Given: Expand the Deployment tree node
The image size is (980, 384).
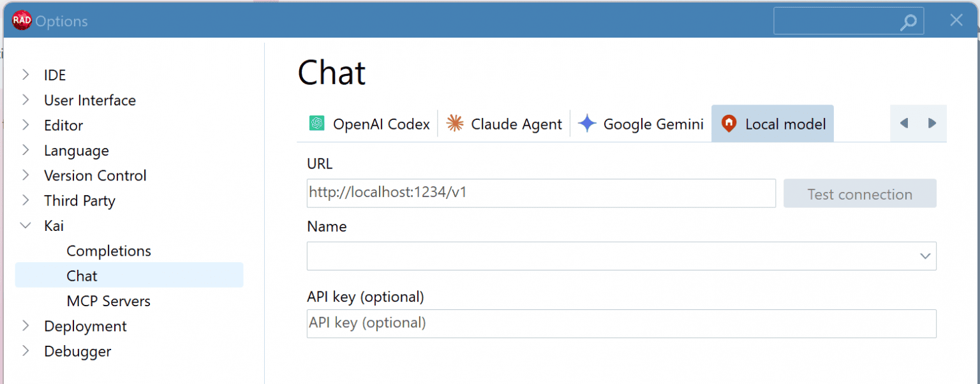Looking at the screenshot, I should pos(26,325).
